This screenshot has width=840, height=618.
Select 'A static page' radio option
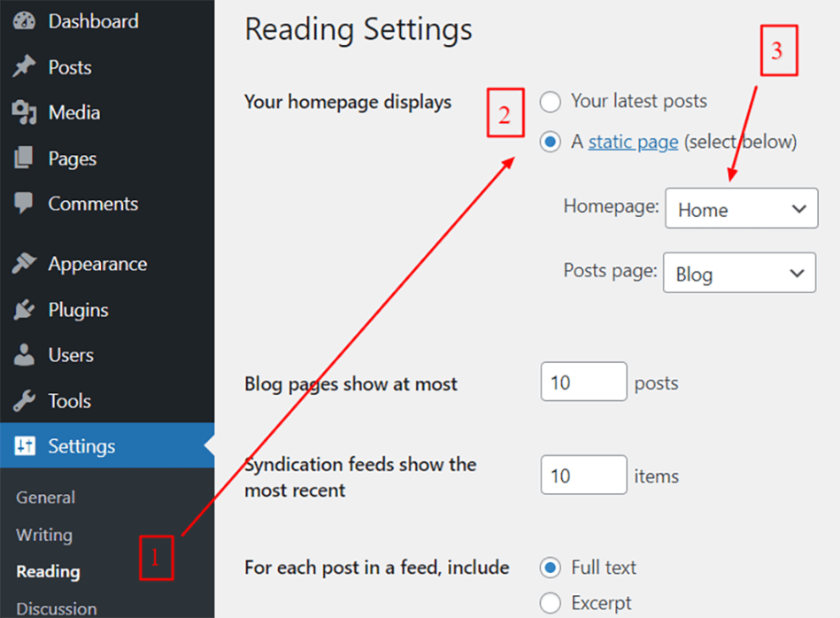551,142
